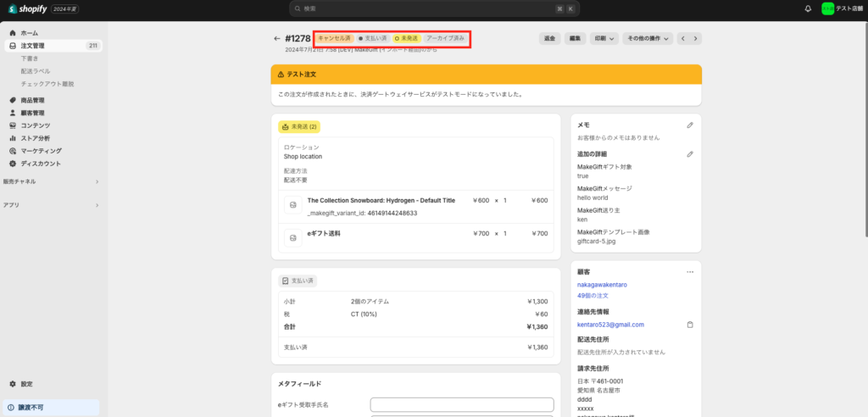Open ストア分析 in sidebar
Screen dimensions: 868x417
(x=35, y=138)
